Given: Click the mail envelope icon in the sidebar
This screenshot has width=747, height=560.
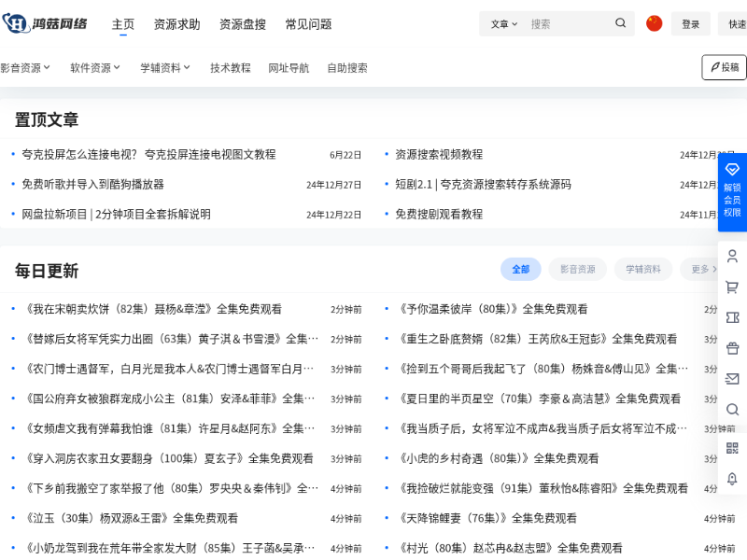Looking at the screenshot, I should [x=732, y=379].
